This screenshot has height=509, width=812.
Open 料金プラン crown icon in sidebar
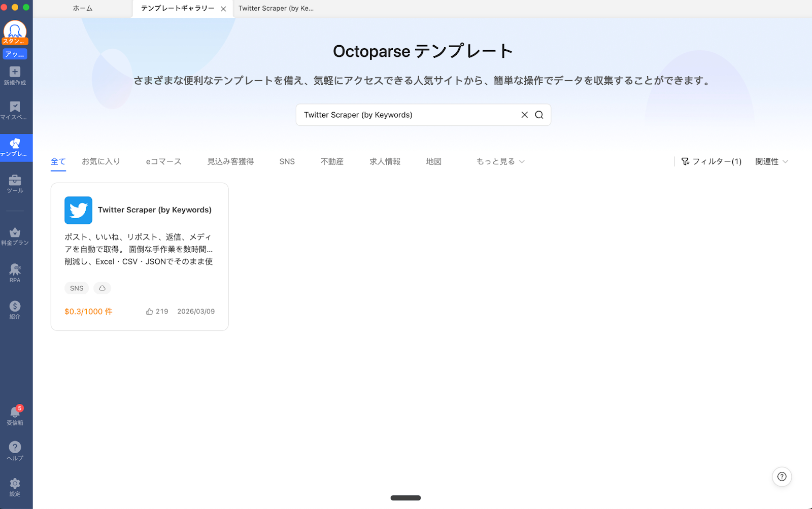[x=15, y=233]
